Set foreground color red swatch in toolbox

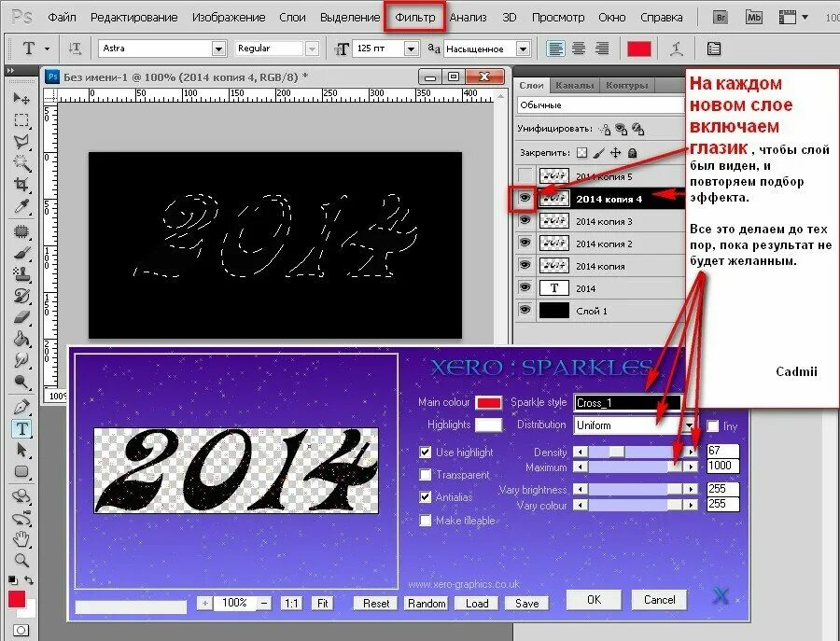coord(17,599)
